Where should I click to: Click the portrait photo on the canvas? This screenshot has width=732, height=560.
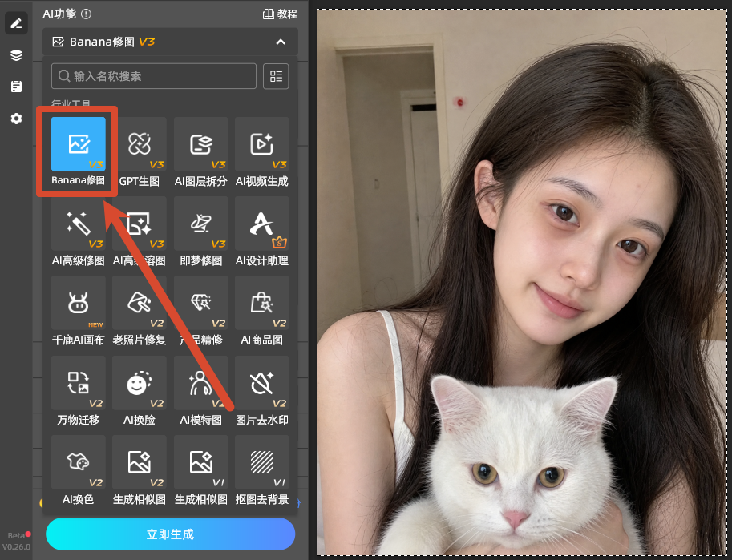(x=522, y=282)
